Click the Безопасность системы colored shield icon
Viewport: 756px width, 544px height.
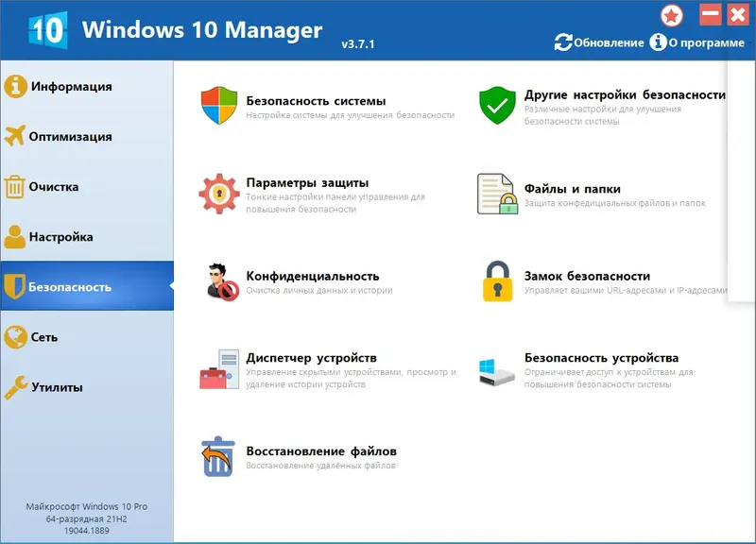point(219,106)
